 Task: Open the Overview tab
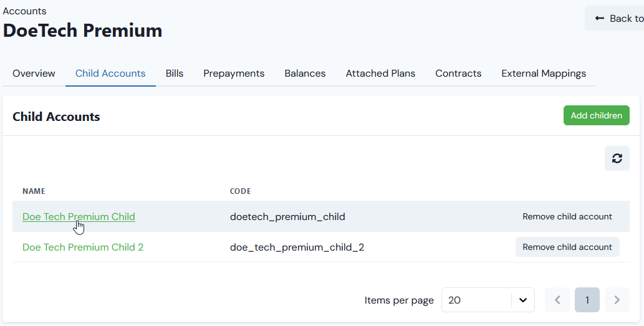34,74
